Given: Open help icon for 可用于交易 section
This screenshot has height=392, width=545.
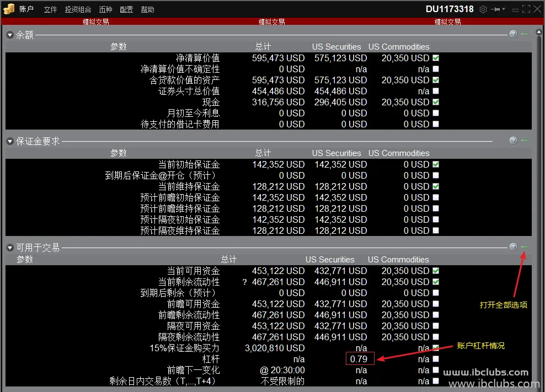Looking at the screenshot, I should click(x=513, y=247).
